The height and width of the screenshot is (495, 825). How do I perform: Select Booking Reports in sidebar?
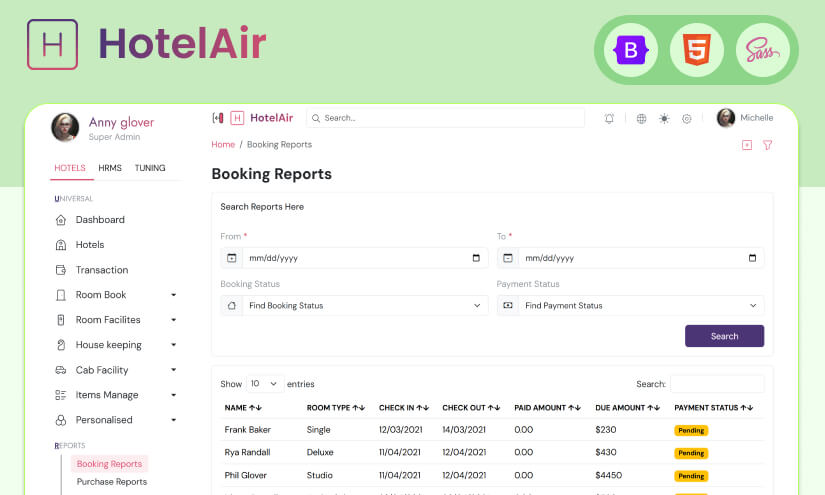coord(109,463)
